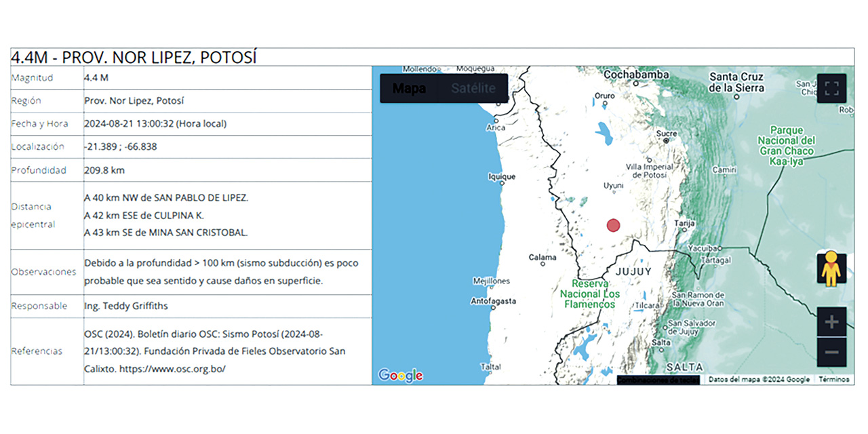Click the Sucre city label
This screenshot has height=434, width=868.
tap(666, 134)
